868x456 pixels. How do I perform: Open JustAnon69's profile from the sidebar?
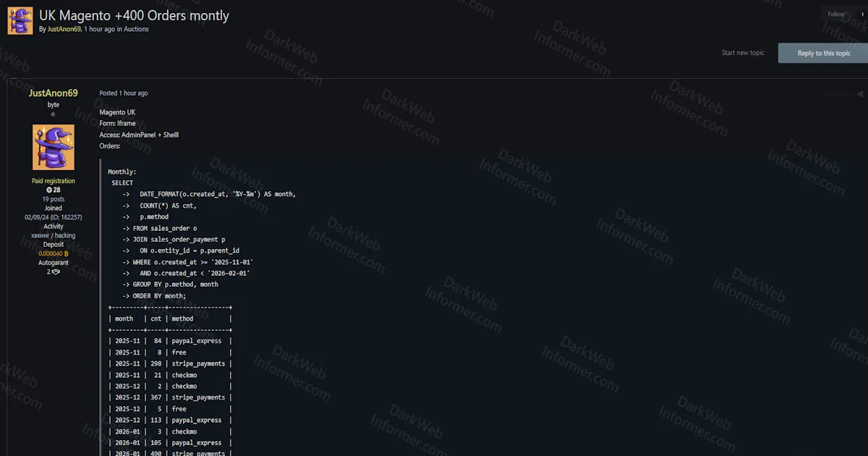[x=53, y=93]
